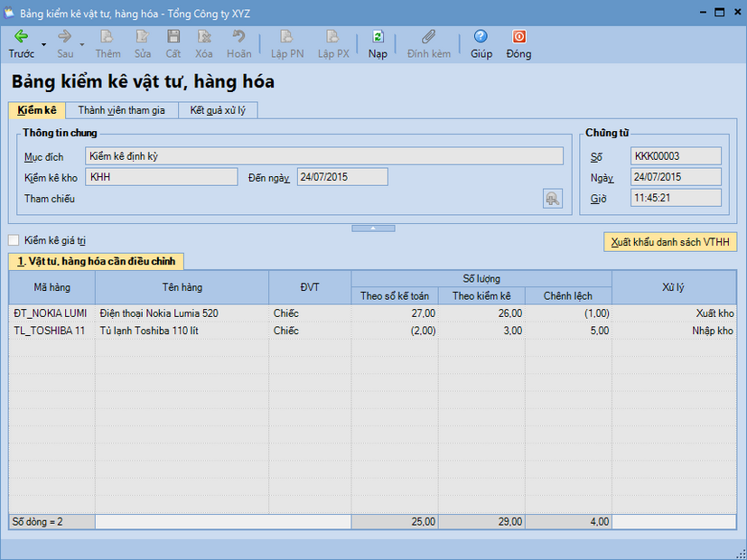The width and height of the screenshot is (747, 560).
Task: Click the application icon in the title bar
Action: 9,13
